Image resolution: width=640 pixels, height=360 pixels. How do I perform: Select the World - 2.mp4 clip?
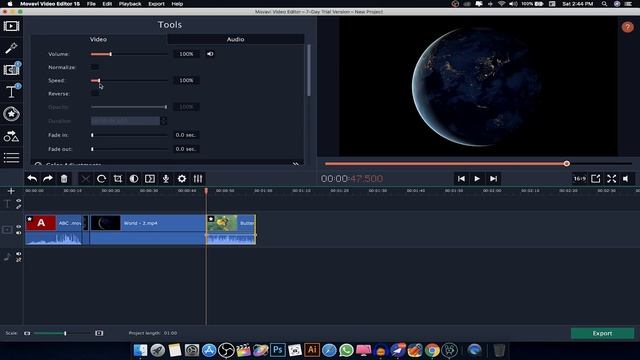(147, 230)
